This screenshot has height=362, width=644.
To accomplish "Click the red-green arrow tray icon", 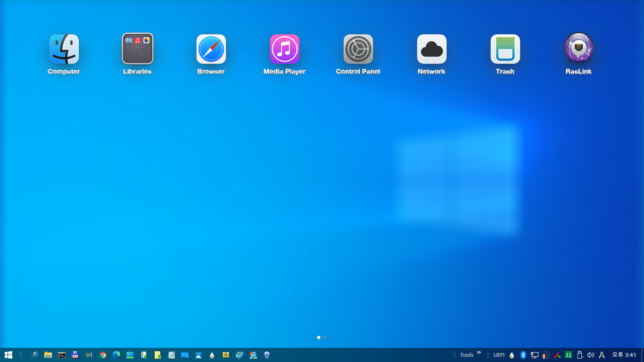I will point(557,355).
